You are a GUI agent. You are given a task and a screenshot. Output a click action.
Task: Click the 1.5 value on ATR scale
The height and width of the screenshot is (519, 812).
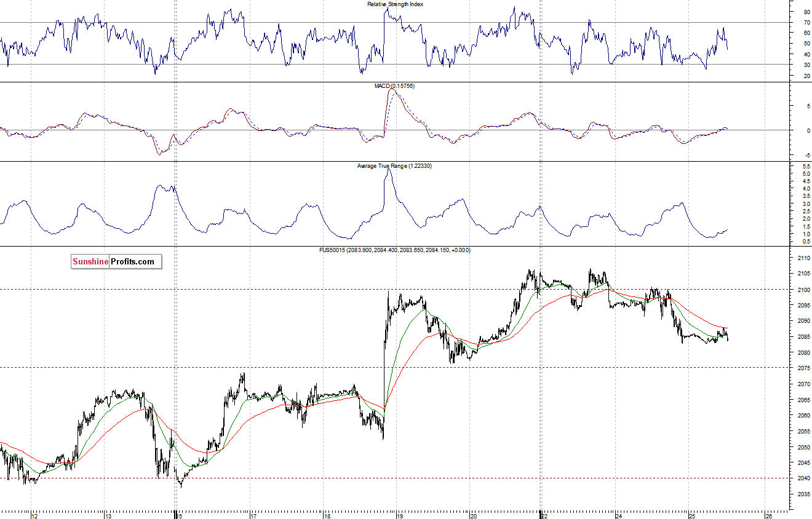click(x=806, y=226)
